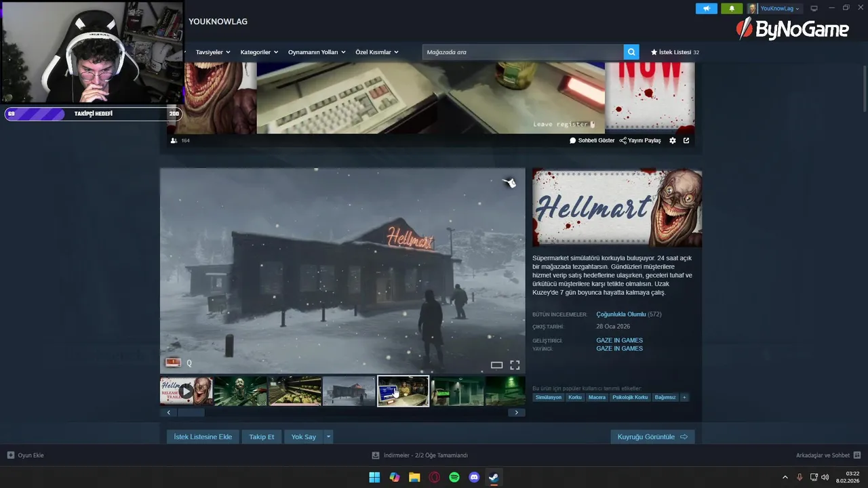Click the magnifier search button

coord(631,52)
